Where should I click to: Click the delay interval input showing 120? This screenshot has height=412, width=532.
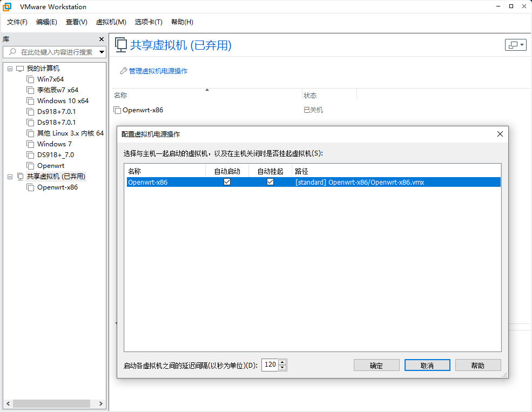click(270, 364)
